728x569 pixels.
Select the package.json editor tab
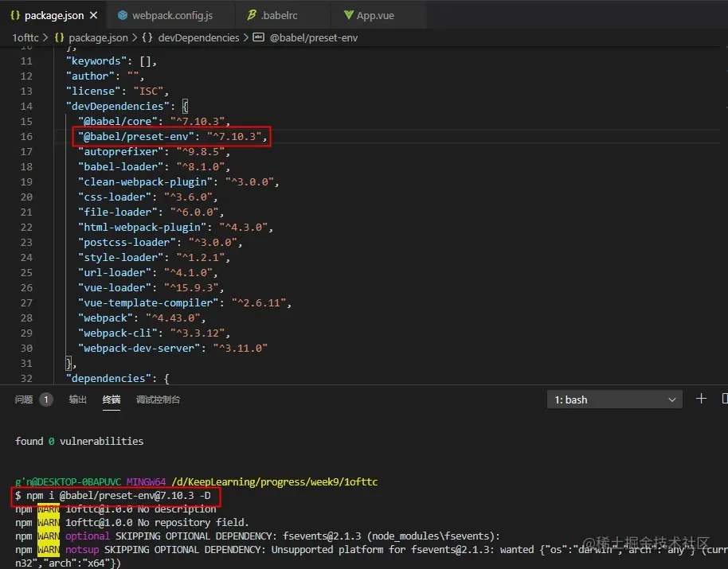53,15
